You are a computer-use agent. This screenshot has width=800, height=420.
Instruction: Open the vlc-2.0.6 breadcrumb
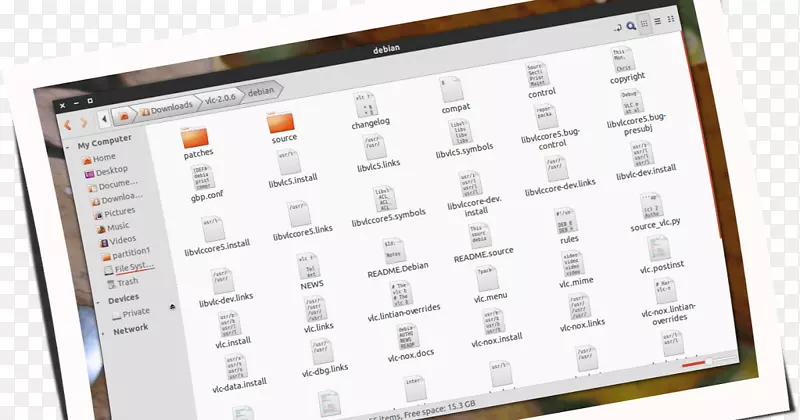coord(220,98)
